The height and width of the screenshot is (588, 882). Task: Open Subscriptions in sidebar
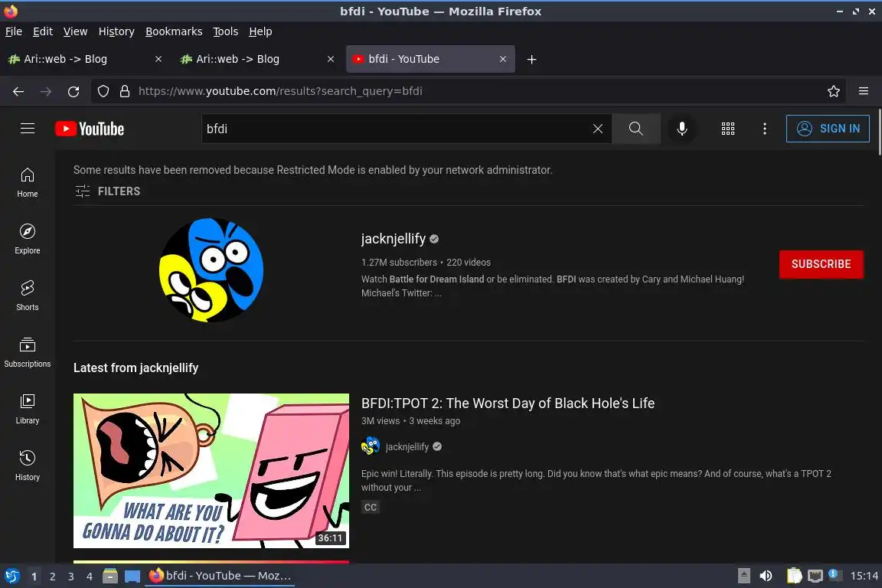pyautogui.click(x=27, y=353)
